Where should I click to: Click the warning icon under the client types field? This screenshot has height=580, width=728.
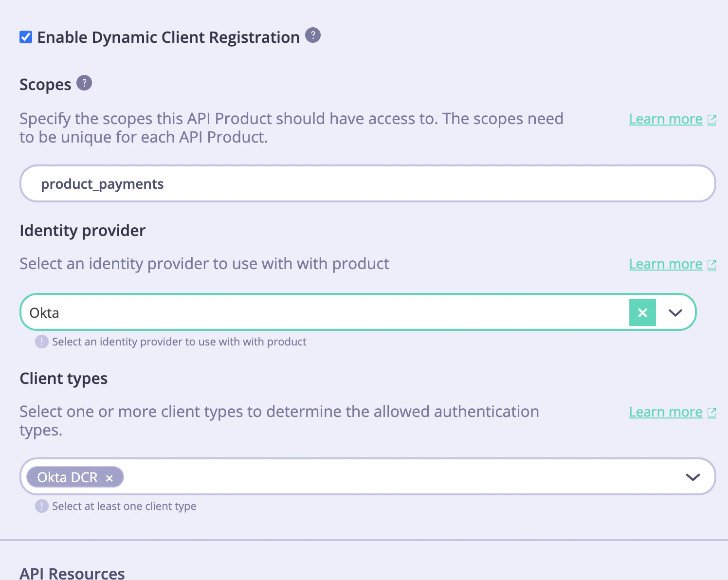(41, 506)
